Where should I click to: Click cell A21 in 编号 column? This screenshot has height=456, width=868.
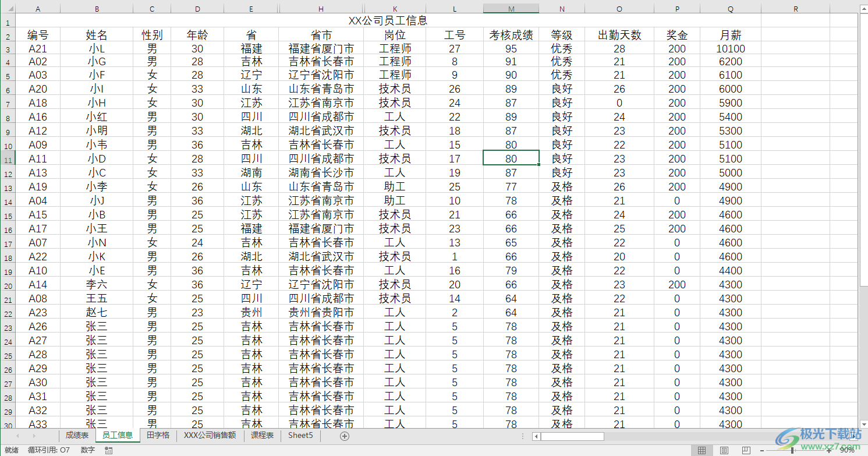pos(38,49)
